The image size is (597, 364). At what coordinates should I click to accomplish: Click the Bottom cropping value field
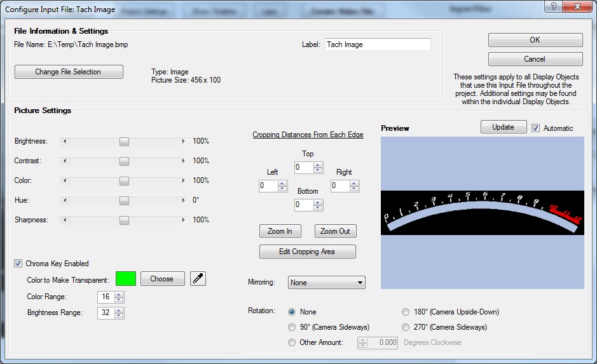(304, 205)
